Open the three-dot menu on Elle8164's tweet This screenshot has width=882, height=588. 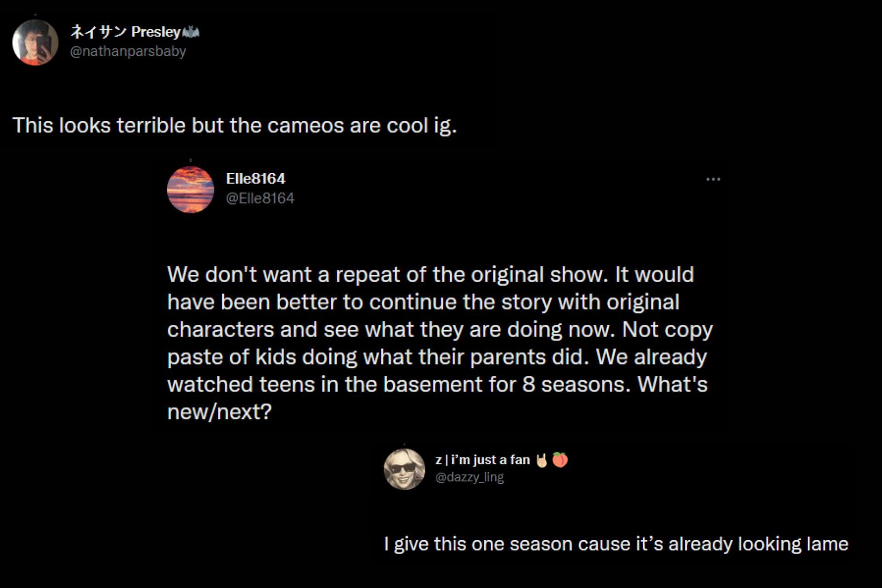pos(713,179)
